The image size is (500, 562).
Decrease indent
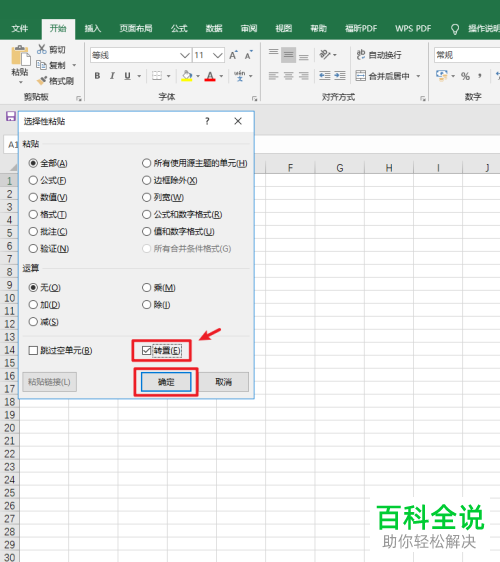(325, 76)
